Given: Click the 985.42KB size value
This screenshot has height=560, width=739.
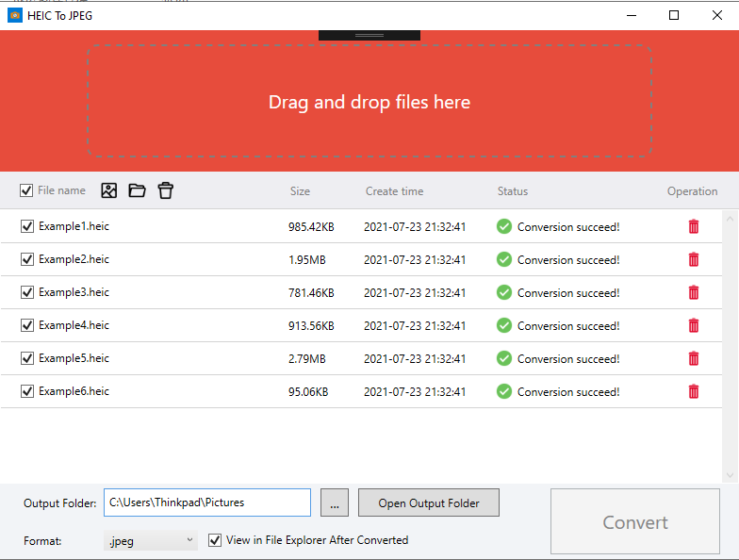Looking at the screenshot, I should 311,226.
